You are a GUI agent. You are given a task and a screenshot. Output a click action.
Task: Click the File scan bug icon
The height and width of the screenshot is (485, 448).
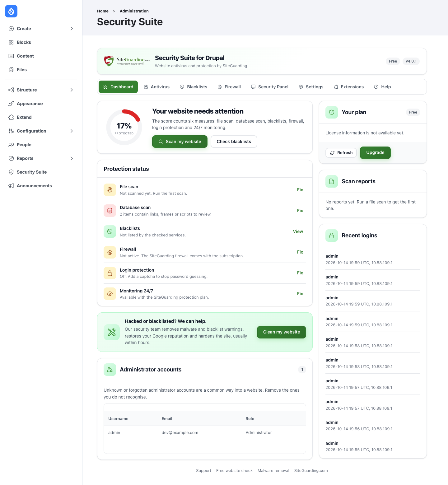pos(110,190)
